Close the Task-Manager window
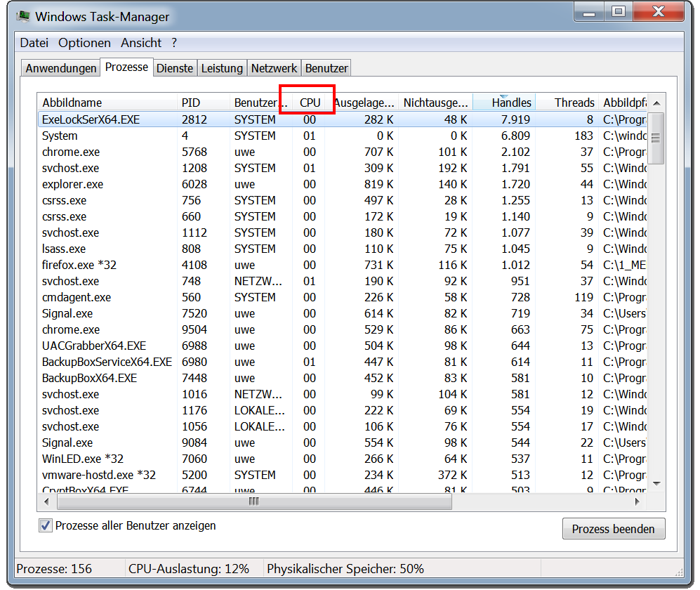This screenshot has width=700, height=590. pyautogui.click(x=659, y=12)
